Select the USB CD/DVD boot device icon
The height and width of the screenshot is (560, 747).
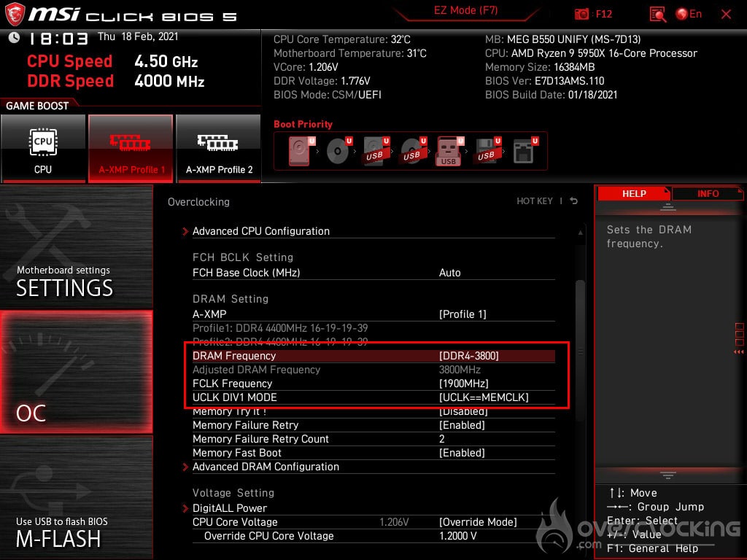click(x=413, y=151)
